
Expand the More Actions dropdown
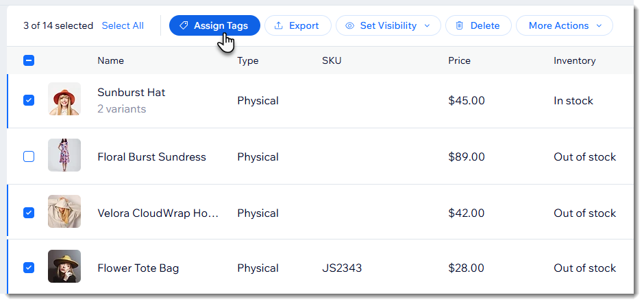[x=565, y=25]
